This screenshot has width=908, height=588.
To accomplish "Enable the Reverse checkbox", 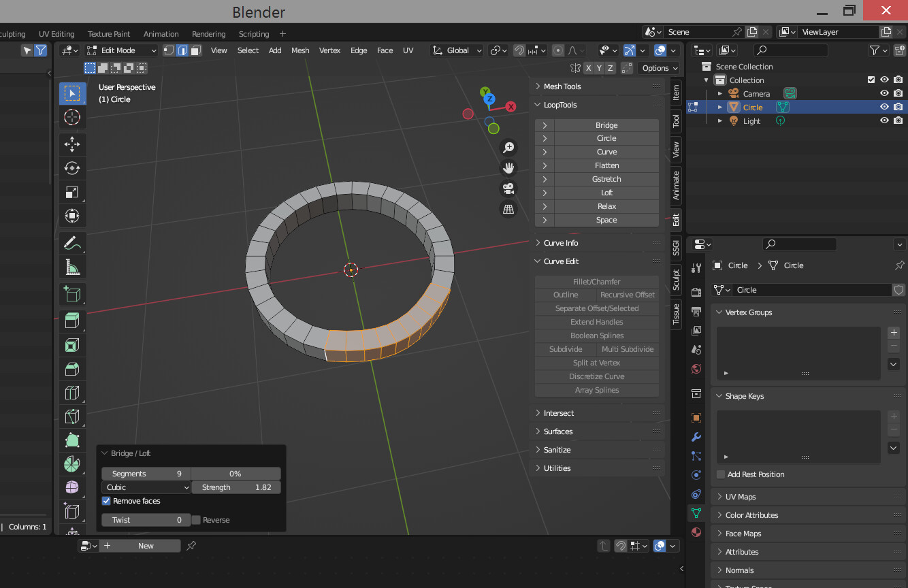I will coord(196,520).
